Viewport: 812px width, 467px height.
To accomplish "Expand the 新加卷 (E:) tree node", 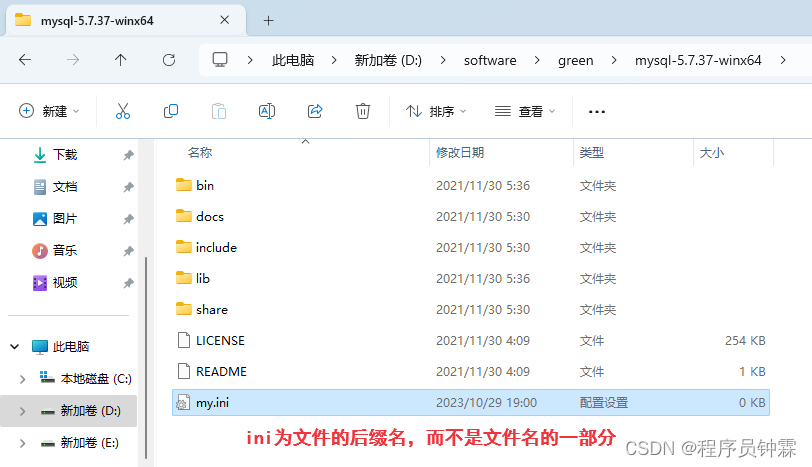I will click(22, 443).
